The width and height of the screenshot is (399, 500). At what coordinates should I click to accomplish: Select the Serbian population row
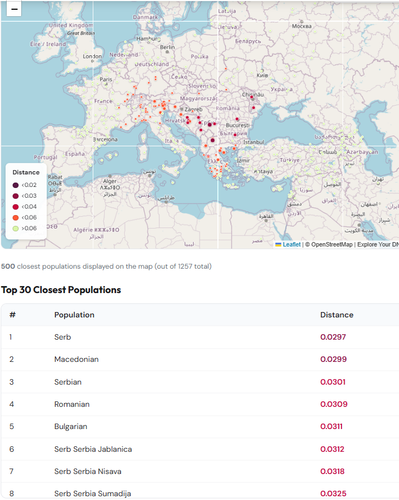[x=200, y=382]
